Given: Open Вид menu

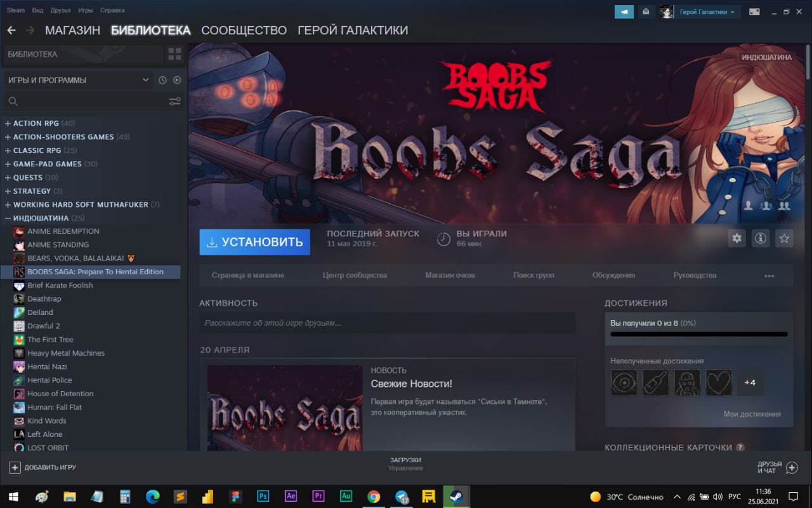Looking at the screenshot, I should (37, 10).
